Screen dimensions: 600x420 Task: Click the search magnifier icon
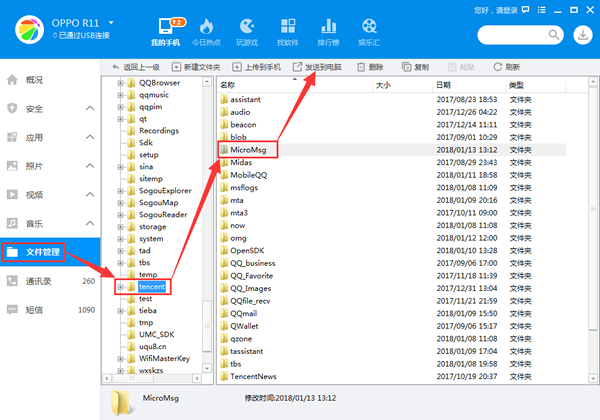pos(554,35)
